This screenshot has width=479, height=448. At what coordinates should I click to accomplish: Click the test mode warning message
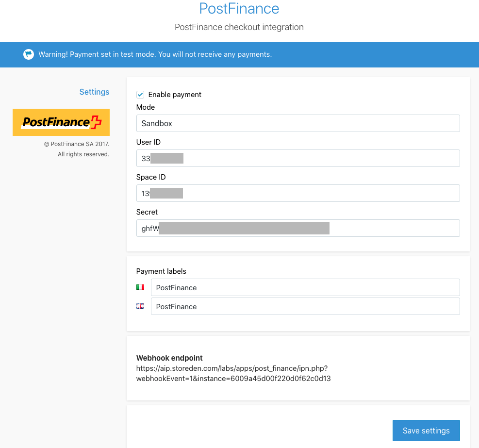[x=155, y=54]
